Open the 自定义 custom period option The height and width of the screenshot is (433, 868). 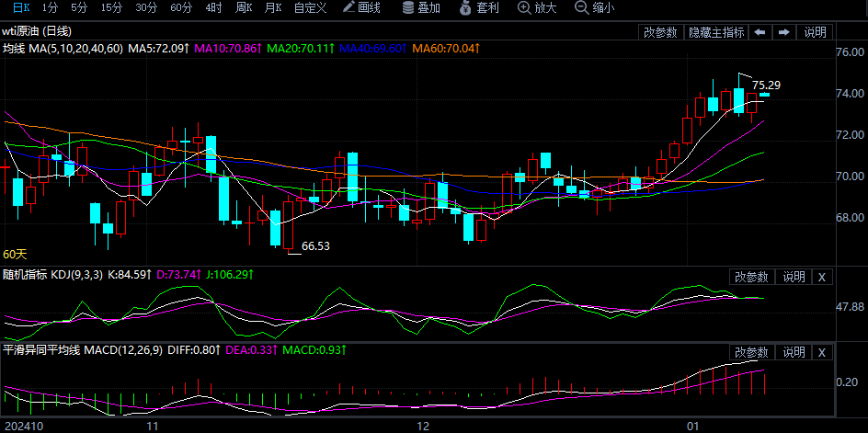coord(310,8)
